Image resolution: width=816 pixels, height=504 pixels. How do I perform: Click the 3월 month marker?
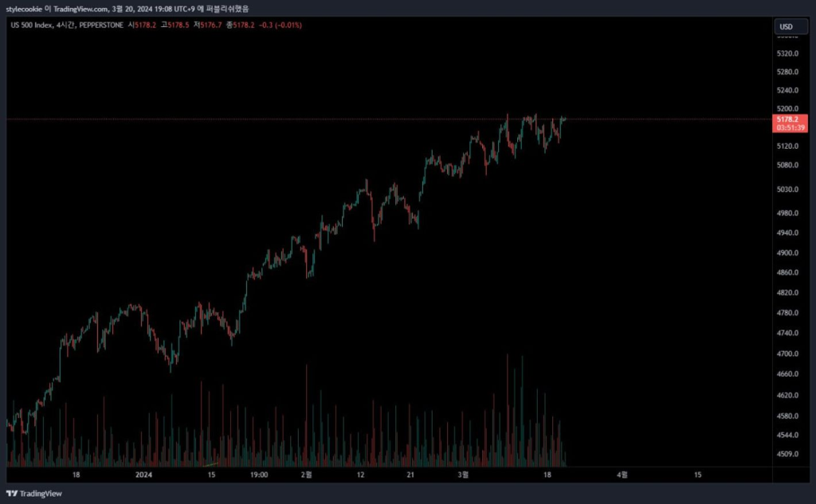[x=464, y=475]
